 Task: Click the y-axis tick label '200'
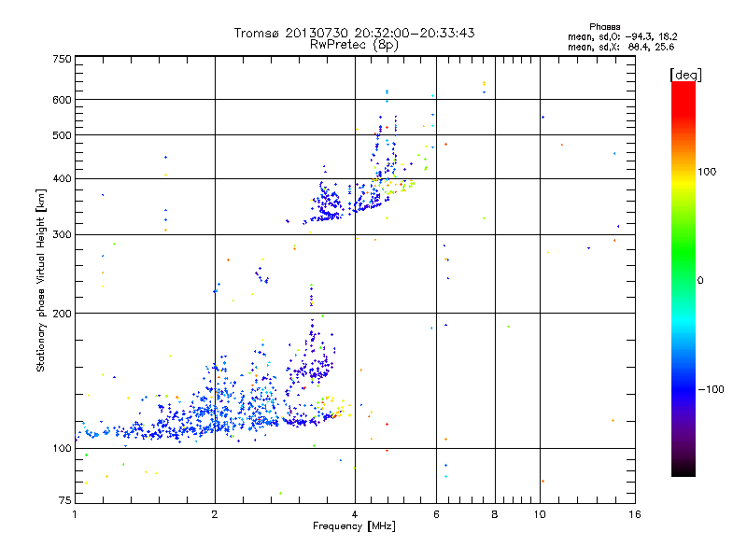click(x=62, y=314)
